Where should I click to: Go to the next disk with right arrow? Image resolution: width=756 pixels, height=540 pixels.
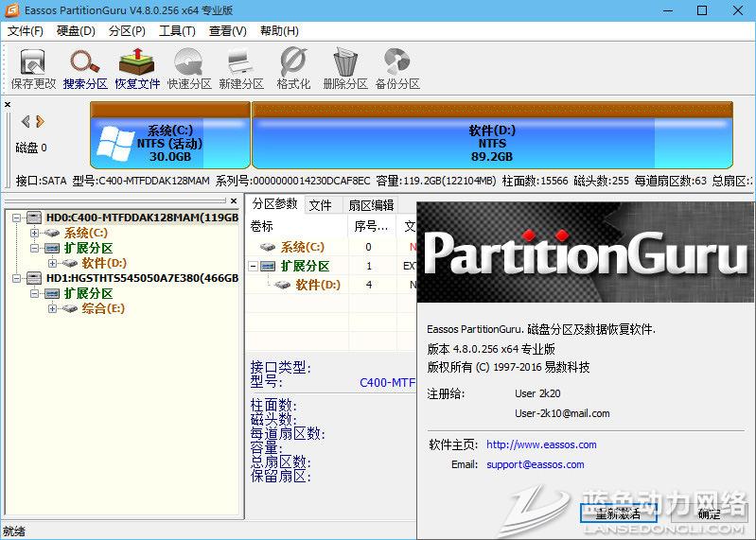[41, 121]
